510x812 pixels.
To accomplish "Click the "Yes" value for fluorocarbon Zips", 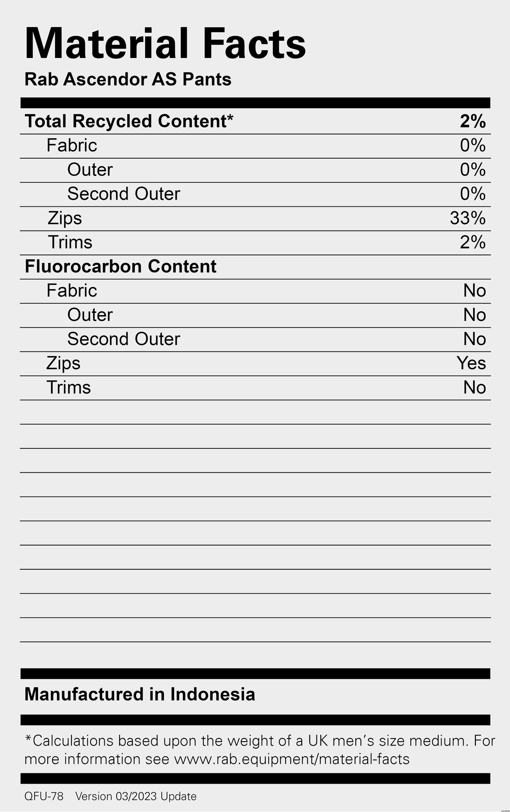I will tap(471, 363).
